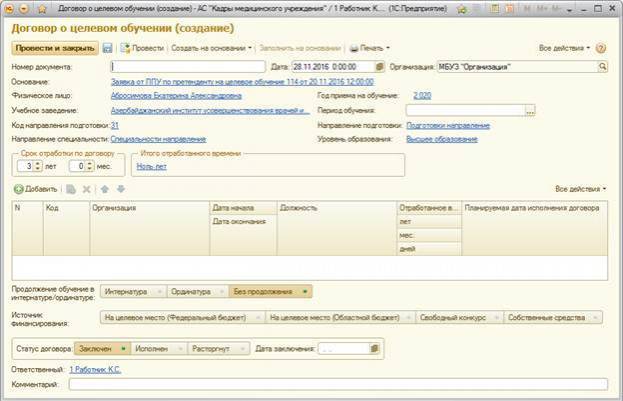Click search icon in Организация field

point(603,67)
